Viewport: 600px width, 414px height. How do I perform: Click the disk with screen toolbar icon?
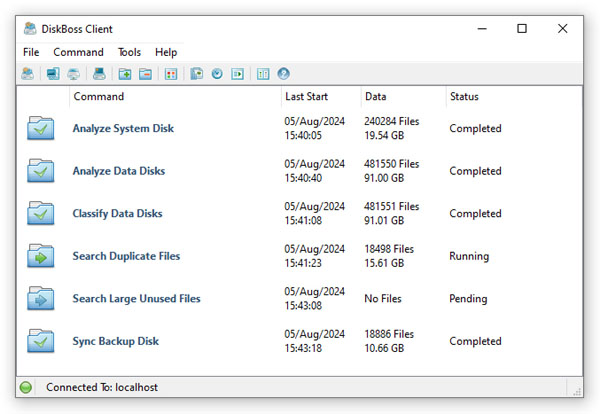click(99, 73)
